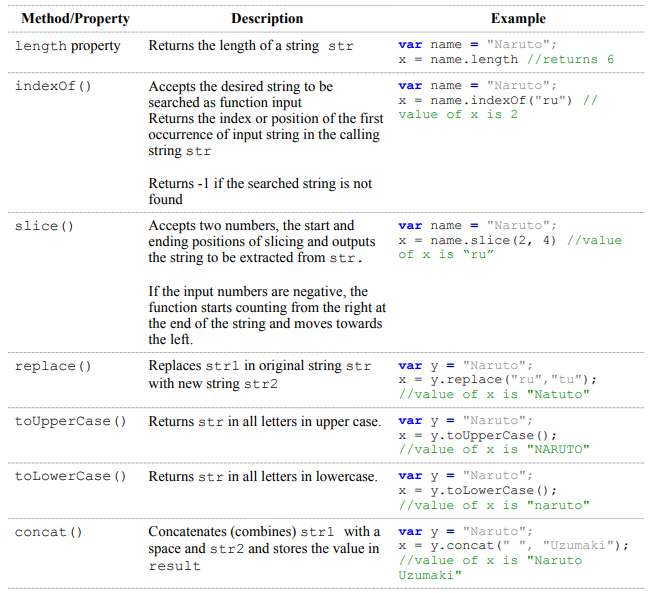
Task: Click the 'Returns -1 if the searched string' paragraph
Action: tap(259, 191)
